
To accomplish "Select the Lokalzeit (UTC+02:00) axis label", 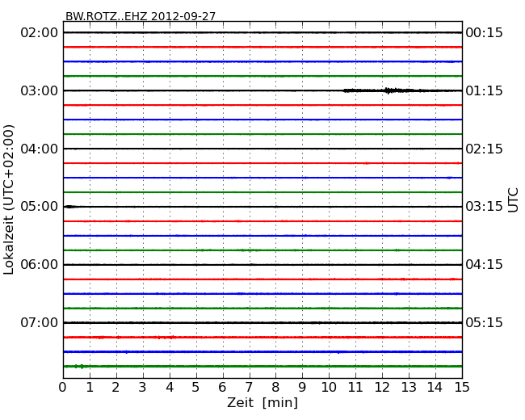I will (x=9, y=199).
